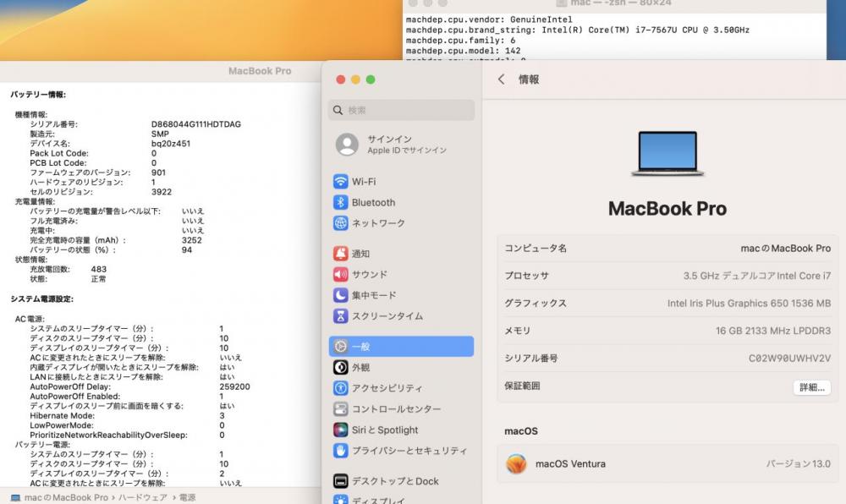Click the computer icon in path bar
The image size is (846, 504).
click(15, 497)
